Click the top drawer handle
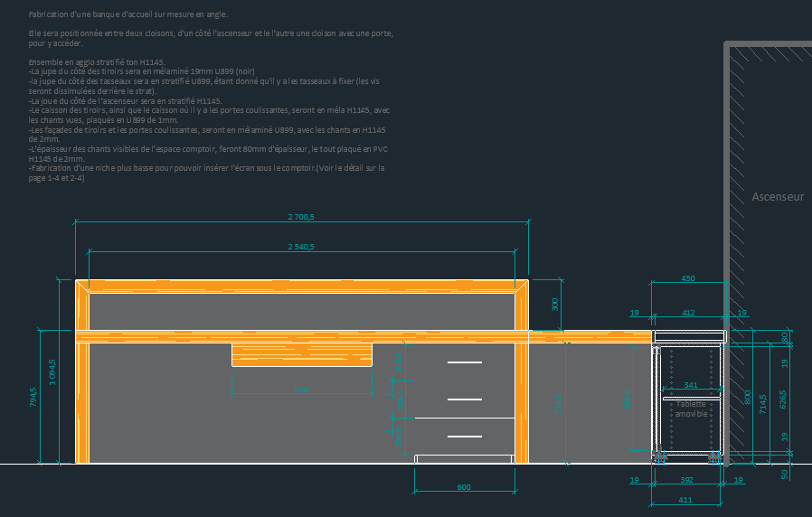 [x=465, y=363]
